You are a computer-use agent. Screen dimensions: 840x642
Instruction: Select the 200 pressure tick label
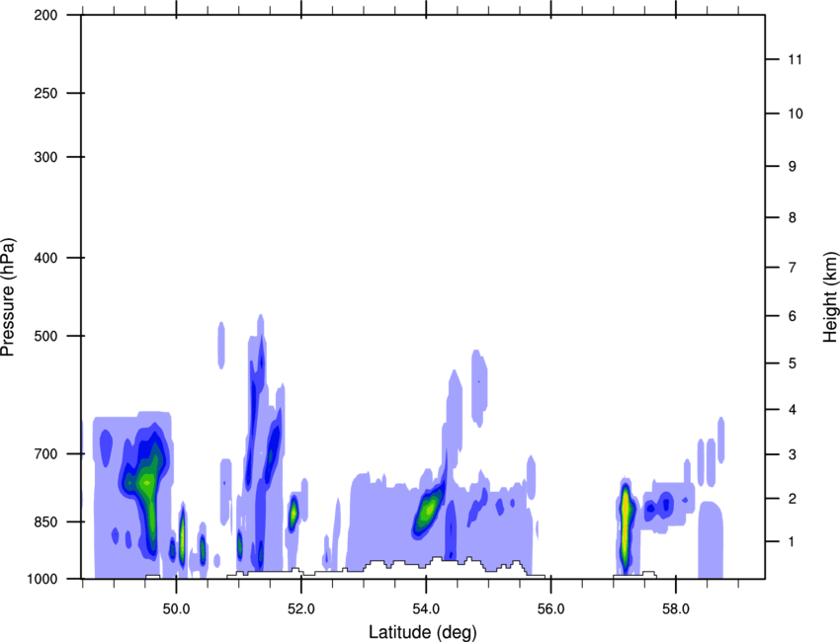pyautogui.click(x=46, y=15)
